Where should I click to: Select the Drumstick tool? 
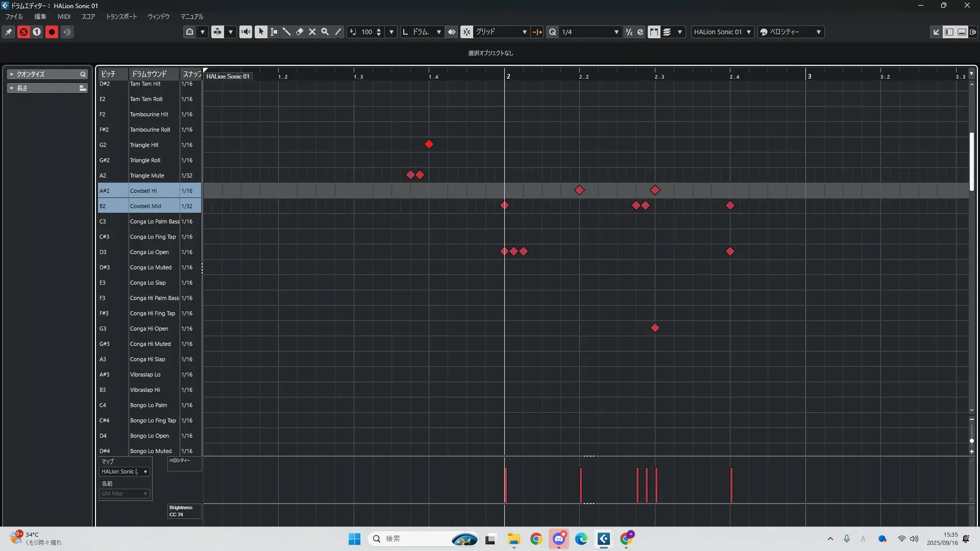287,32
